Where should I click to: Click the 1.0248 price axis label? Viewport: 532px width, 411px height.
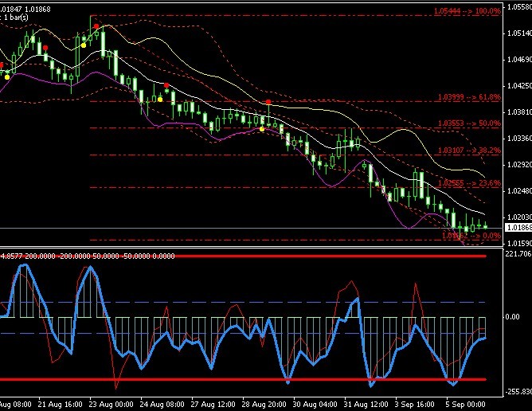click(519, 191)
